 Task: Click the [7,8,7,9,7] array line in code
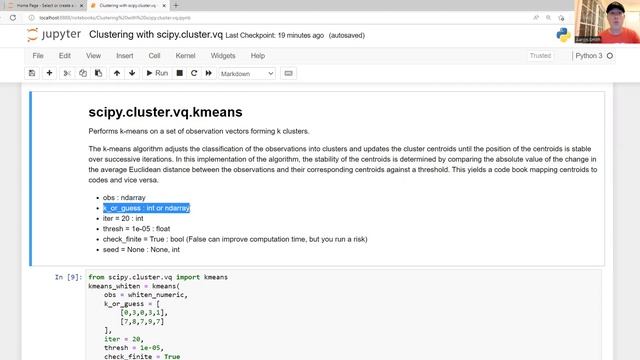coord(142,322)
